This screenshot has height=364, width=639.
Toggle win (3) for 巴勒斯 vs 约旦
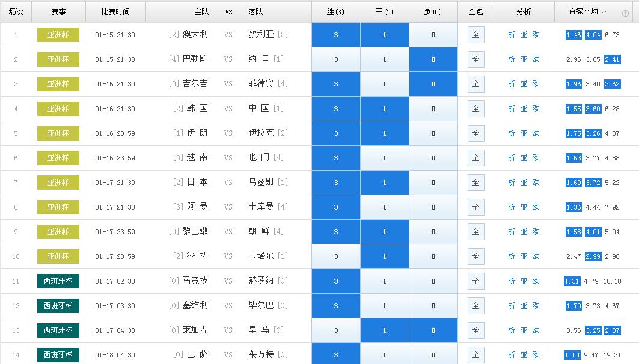click(336, 59)
